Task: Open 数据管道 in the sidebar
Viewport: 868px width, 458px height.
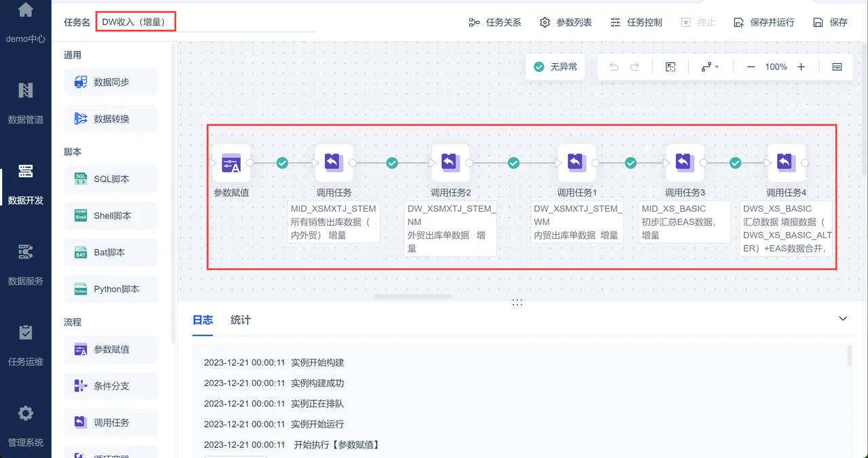Action: coord(26,102)
